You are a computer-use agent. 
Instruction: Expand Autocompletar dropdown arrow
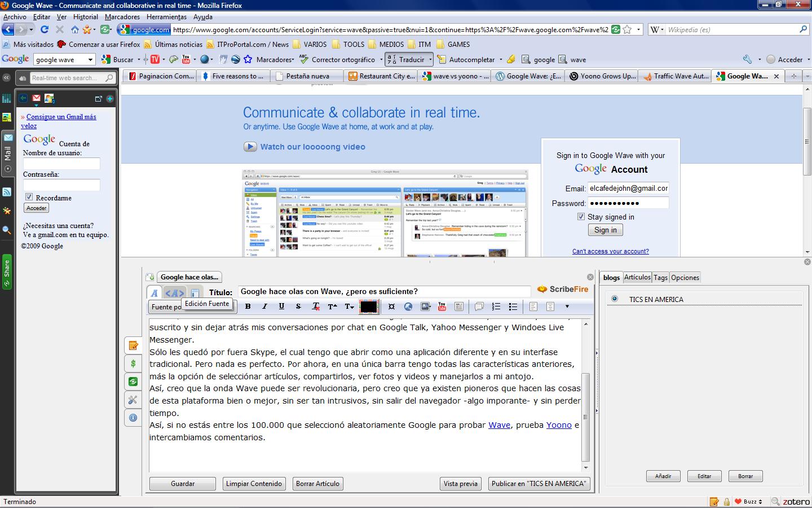click(x=500, y=59)
